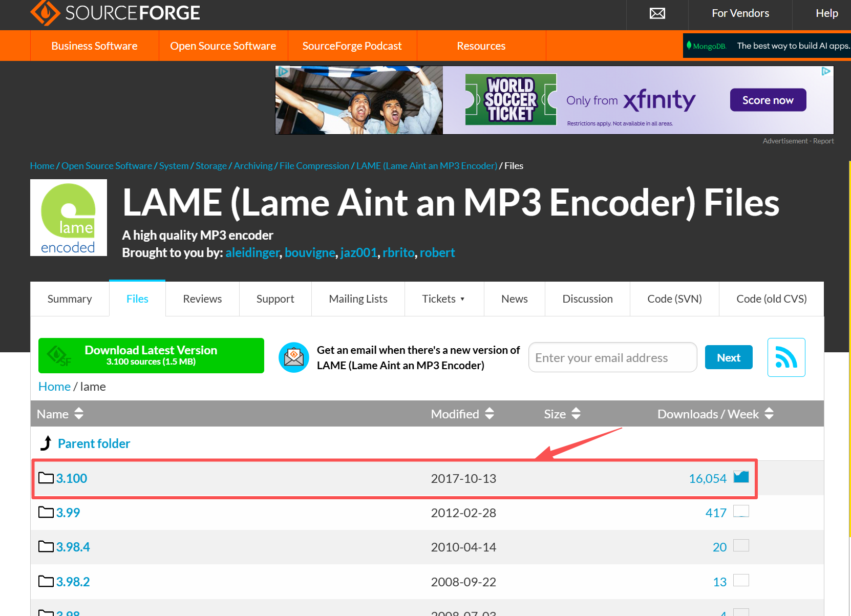The image size is (851, 616).
Task: Click the 3.100 folder icon
Action: coord(46,478)
